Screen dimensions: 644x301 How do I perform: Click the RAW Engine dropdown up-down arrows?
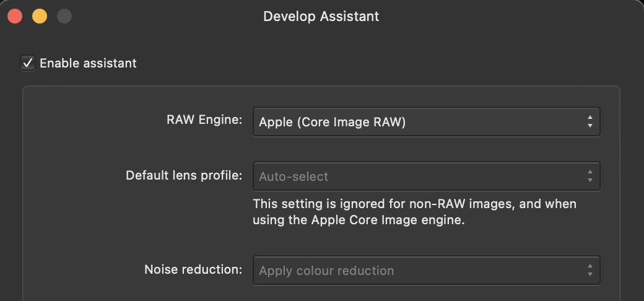point(590,121)
